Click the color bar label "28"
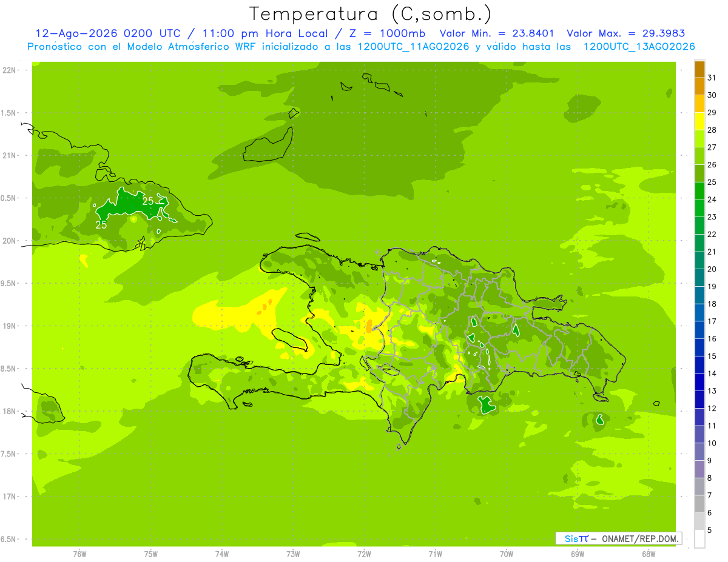The height and width of the screenshot is (562, 728). click(713, 130)
